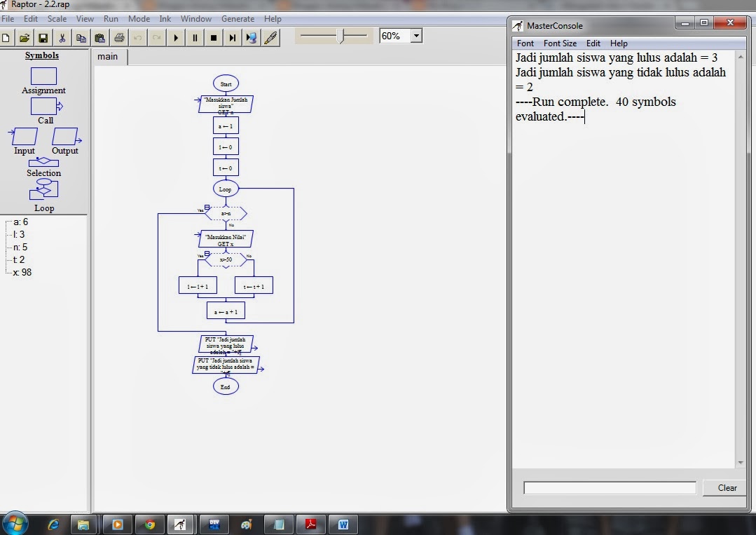Image resolution: width=756 pixels, height=535 pixels.
Task: Select the Assignment symbol
Action: point(43,76)
